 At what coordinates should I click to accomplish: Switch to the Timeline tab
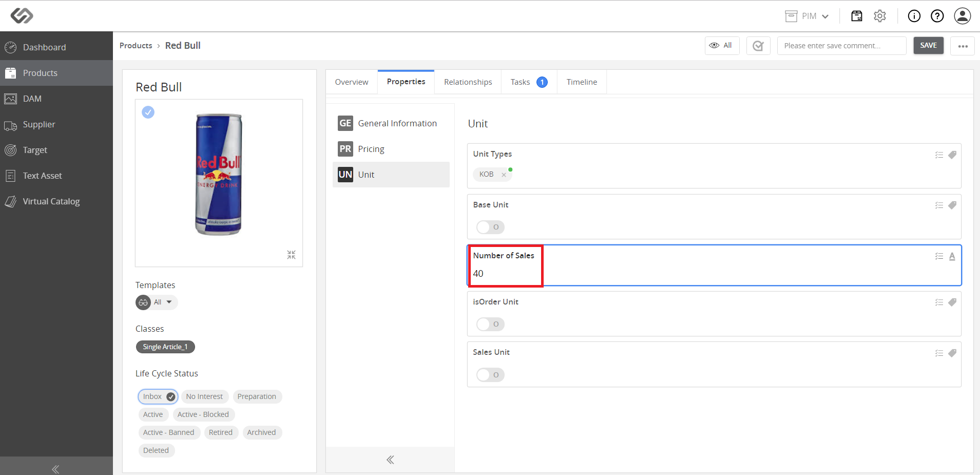582,82
